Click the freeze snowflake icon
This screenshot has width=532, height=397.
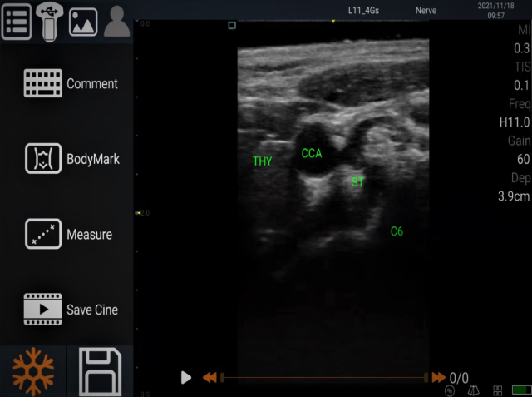(x=33, y=371)
